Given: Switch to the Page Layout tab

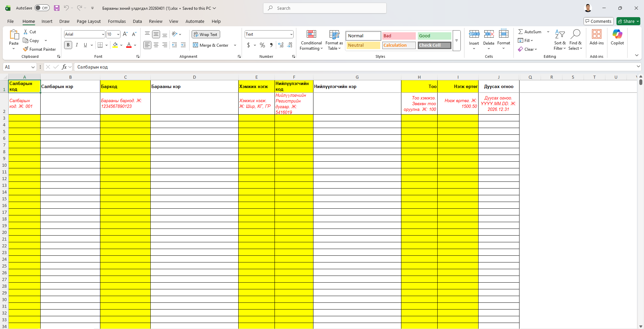Looking at the screenshot, I should pyautogui.click(x=89, y=21).
